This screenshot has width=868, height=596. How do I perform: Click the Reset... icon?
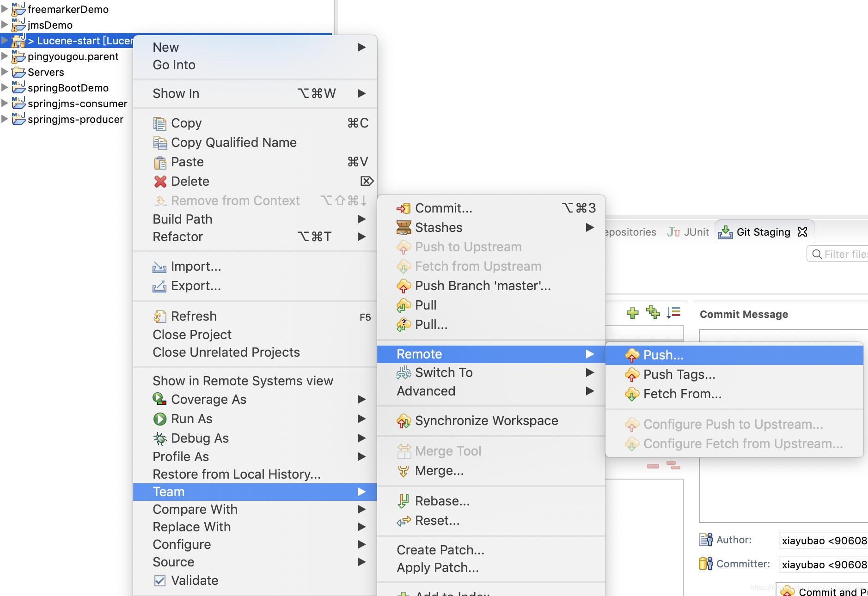[403, 521]
